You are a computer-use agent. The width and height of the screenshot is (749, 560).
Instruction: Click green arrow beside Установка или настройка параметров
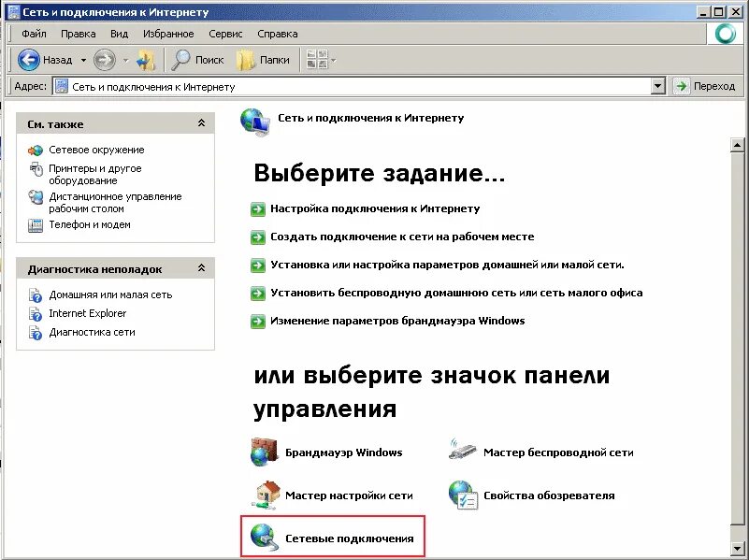258,265
